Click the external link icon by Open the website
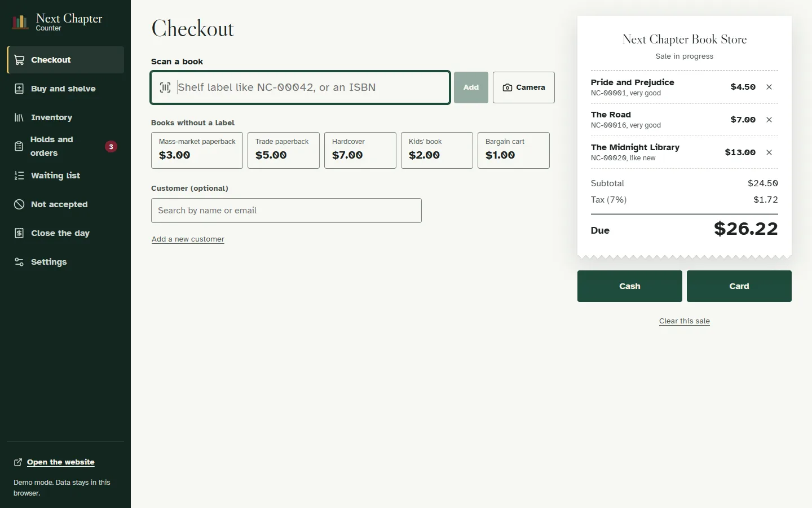 tap(18, 462)
